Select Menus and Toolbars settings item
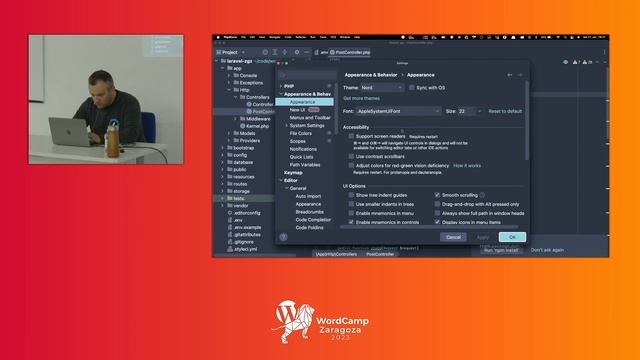This screenshot has width=640, height=360. click(x=310, y=118)
